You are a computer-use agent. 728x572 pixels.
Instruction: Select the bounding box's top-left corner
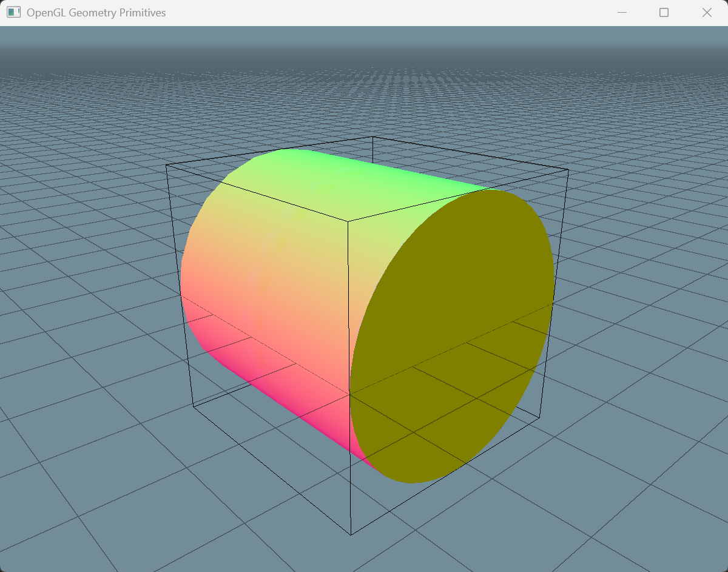(x=166, y=164)
